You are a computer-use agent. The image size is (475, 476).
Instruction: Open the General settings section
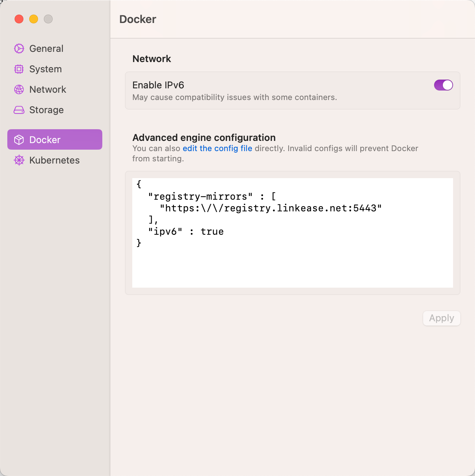pyautogui.click(x=46, y=49)
